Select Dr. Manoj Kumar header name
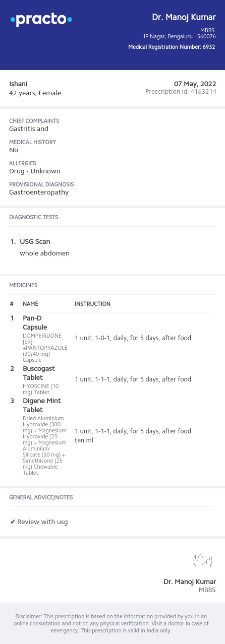This screenshot has width=225, height=644. click(x=184, y=18)
